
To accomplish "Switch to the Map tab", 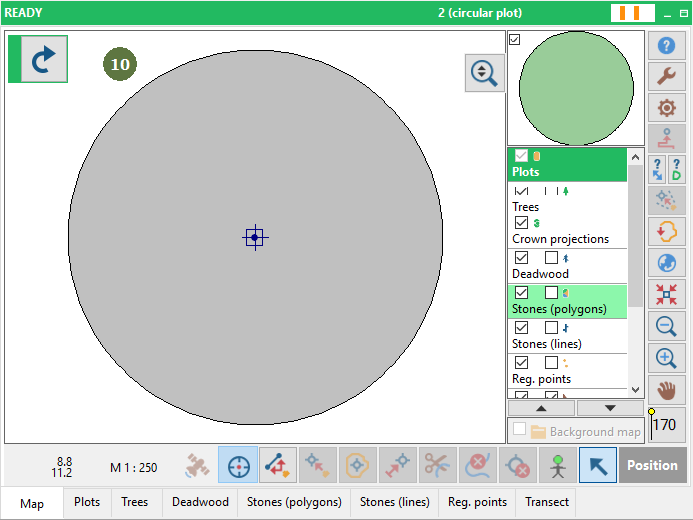I will (32, 504).
